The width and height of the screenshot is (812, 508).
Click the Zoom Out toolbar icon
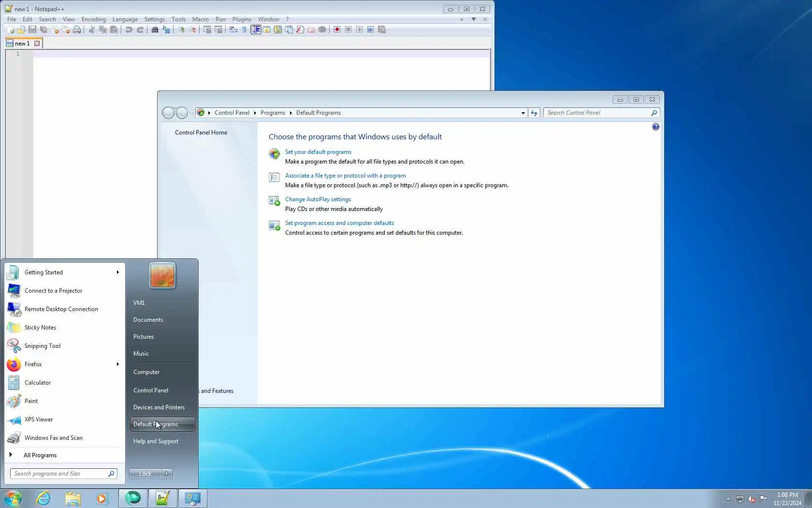click(192, 30)
